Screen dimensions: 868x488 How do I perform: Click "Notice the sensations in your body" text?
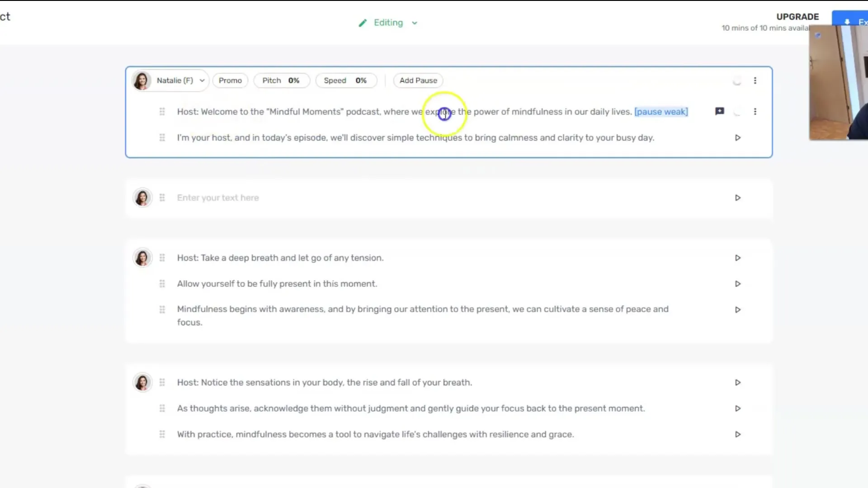[x=325, y=383]
